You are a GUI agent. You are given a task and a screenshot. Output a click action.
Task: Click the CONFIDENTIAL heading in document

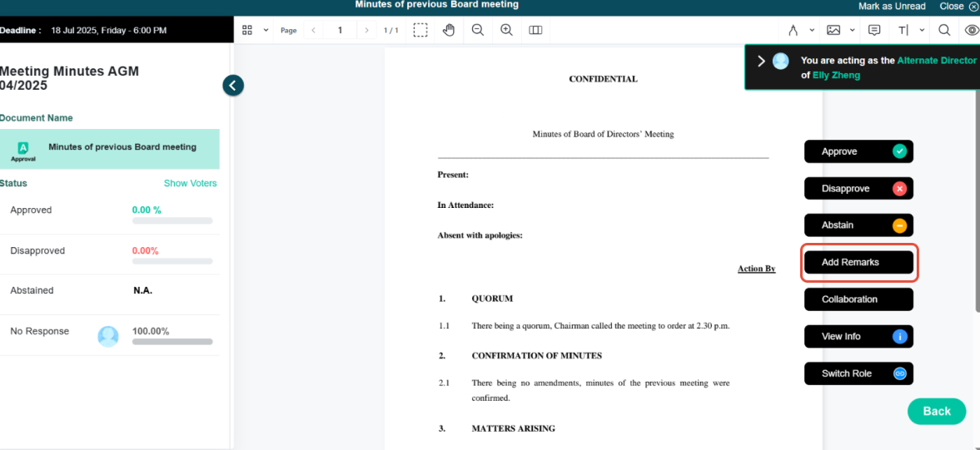point(603,79)
